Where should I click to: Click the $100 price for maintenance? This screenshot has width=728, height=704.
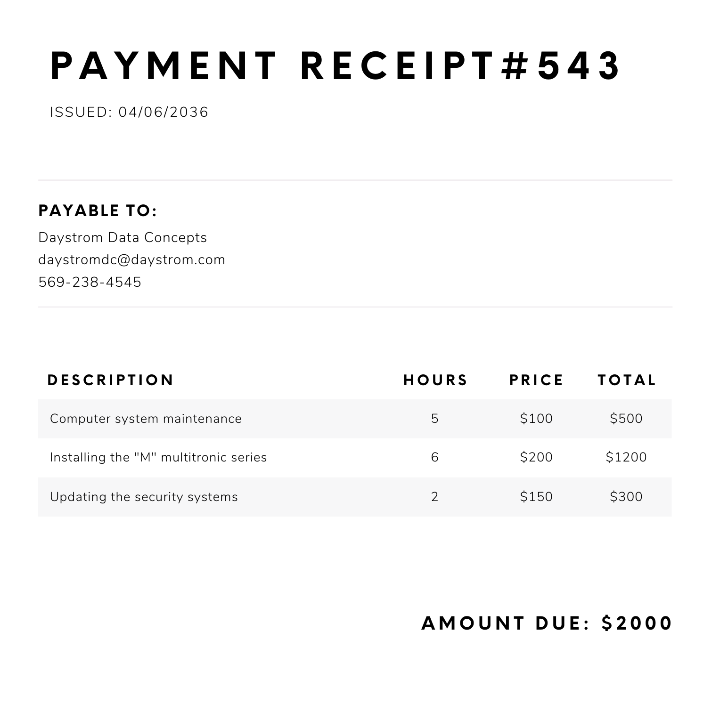(x=536, y=419)
